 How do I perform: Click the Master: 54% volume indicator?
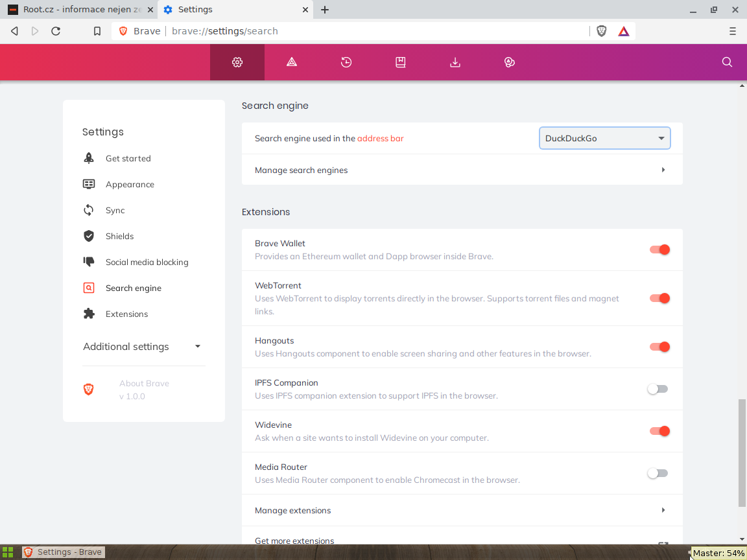[x=718, y=553]
